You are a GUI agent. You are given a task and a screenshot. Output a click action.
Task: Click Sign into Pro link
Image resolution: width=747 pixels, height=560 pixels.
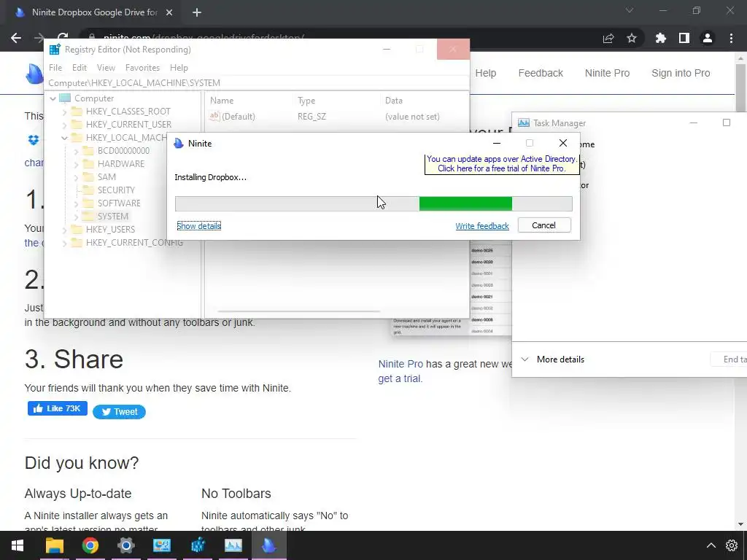(681, 73)
